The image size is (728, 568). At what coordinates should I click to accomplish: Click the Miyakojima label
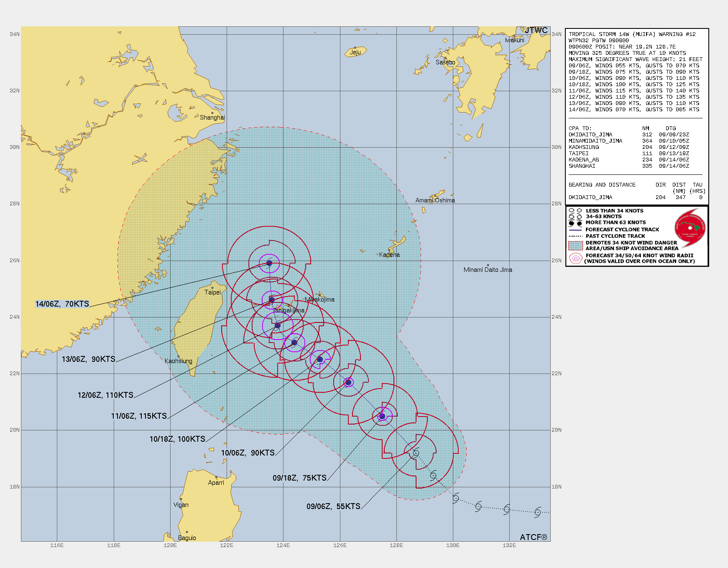319,299
